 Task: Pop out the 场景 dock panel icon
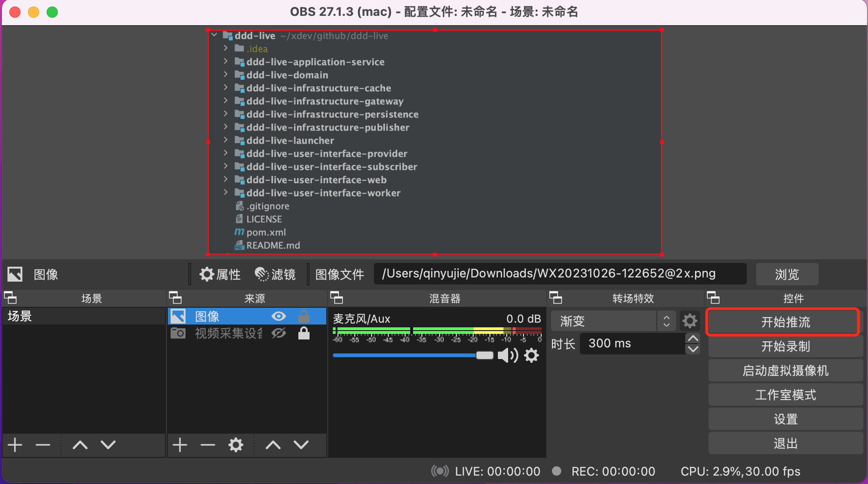click(x=10, y=298)
